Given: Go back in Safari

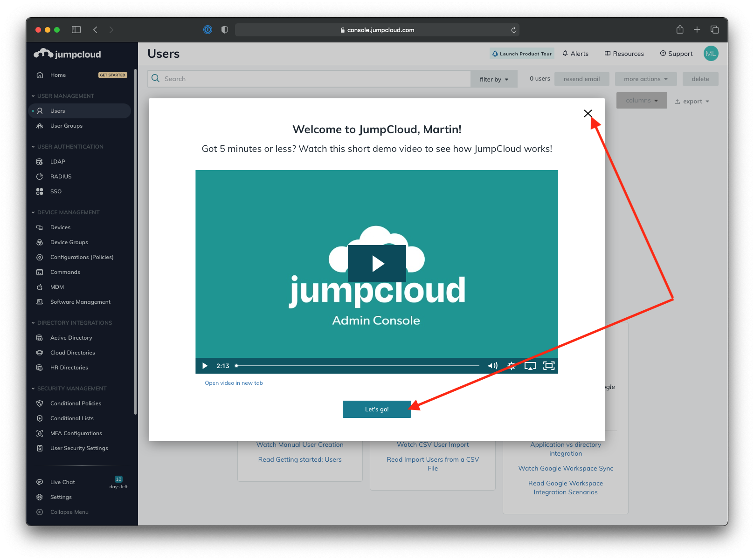Looking at the screenshot, I should [96, 30].
